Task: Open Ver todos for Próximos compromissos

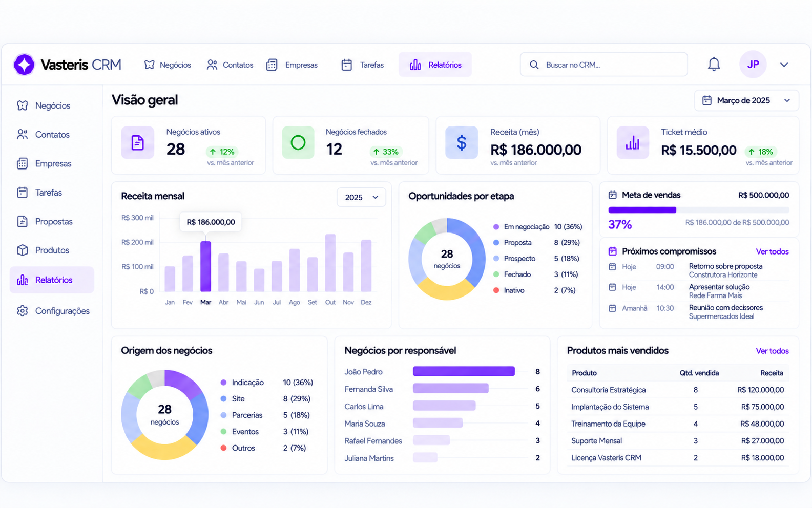Action: point(772,251)
